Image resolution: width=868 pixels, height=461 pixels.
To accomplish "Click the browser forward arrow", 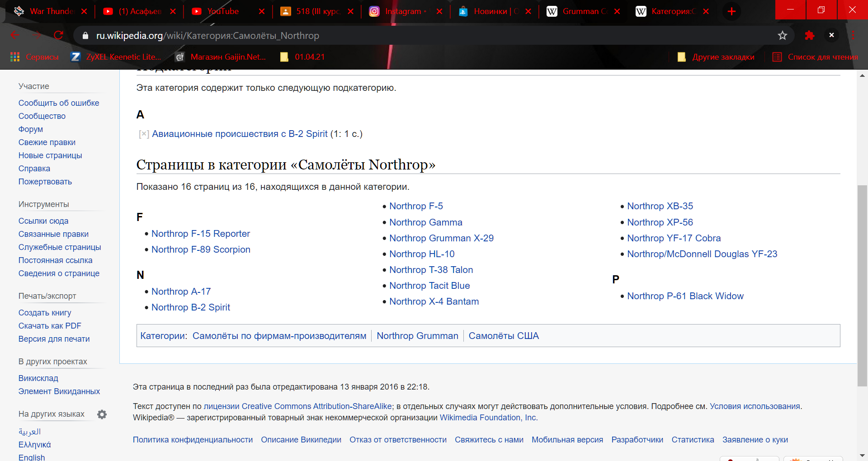I will [x=37, y=35].
